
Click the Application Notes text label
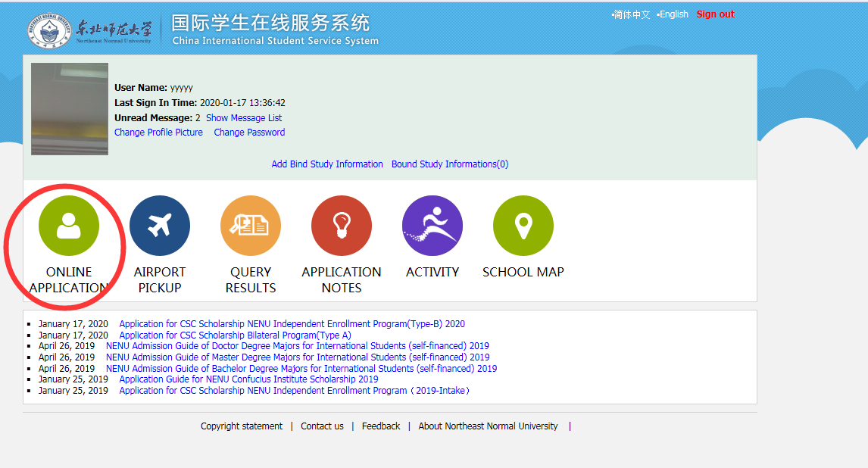[x=342, y=280]
